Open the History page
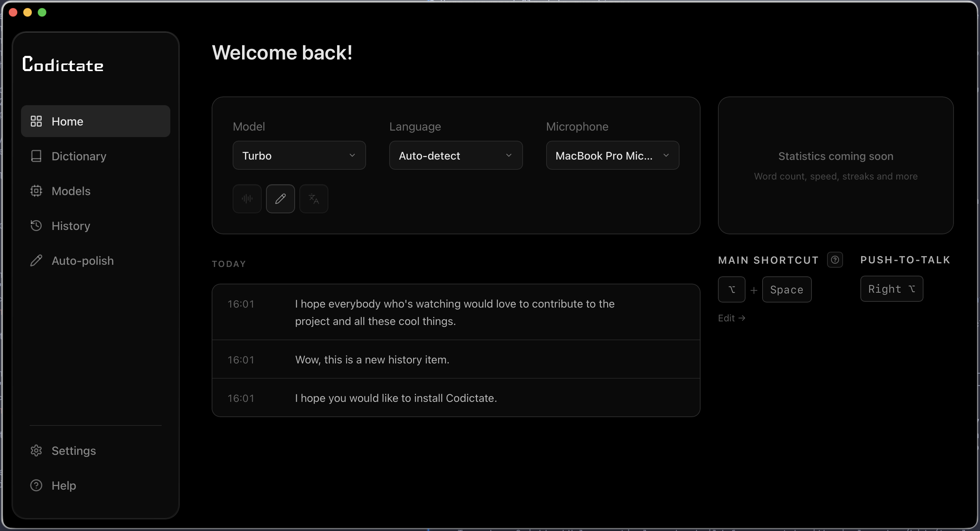The image size is (980, 531). (x=95, y=226)
